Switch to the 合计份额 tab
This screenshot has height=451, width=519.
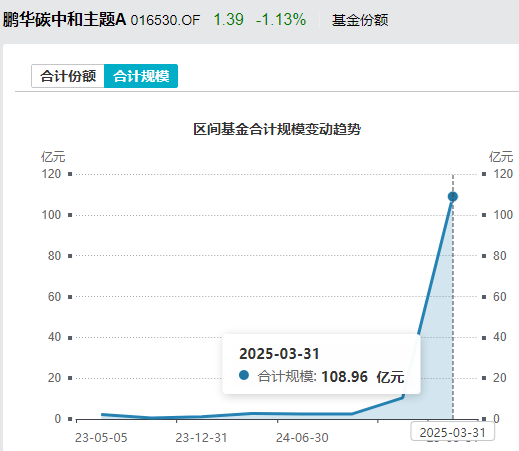[x=68, y=76]
